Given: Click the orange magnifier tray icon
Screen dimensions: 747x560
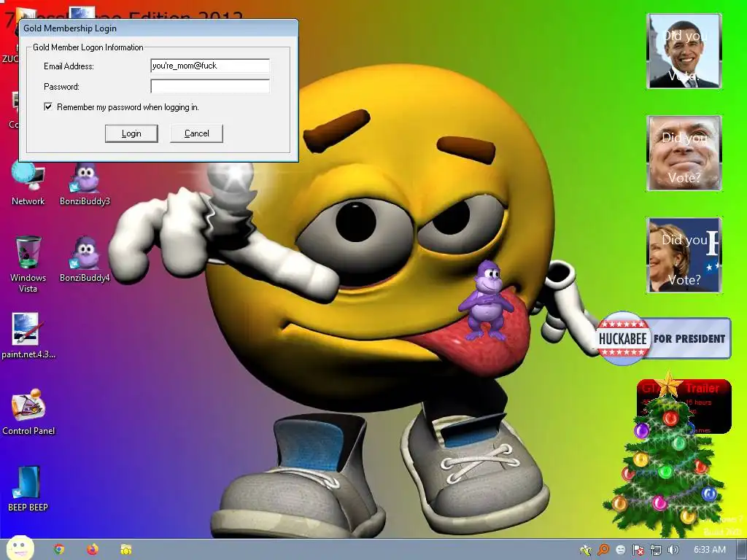Looking at the screenshot, I should (603, 550).
